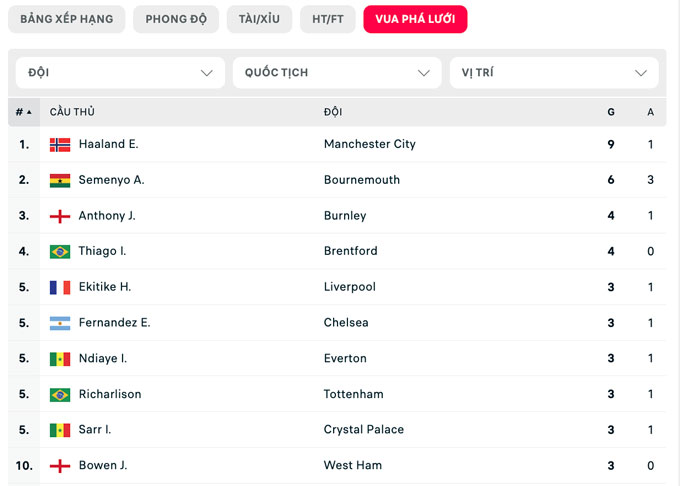Sort table by the # rank column
Screen dimensions: 680x486
pos(24,112)
